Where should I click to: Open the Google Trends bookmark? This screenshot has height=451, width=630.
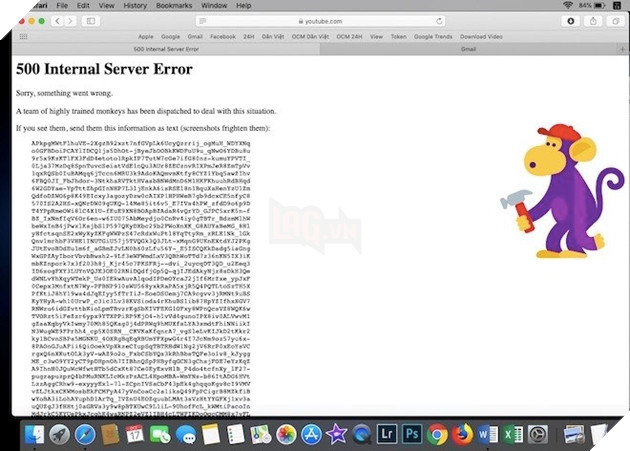433,37
